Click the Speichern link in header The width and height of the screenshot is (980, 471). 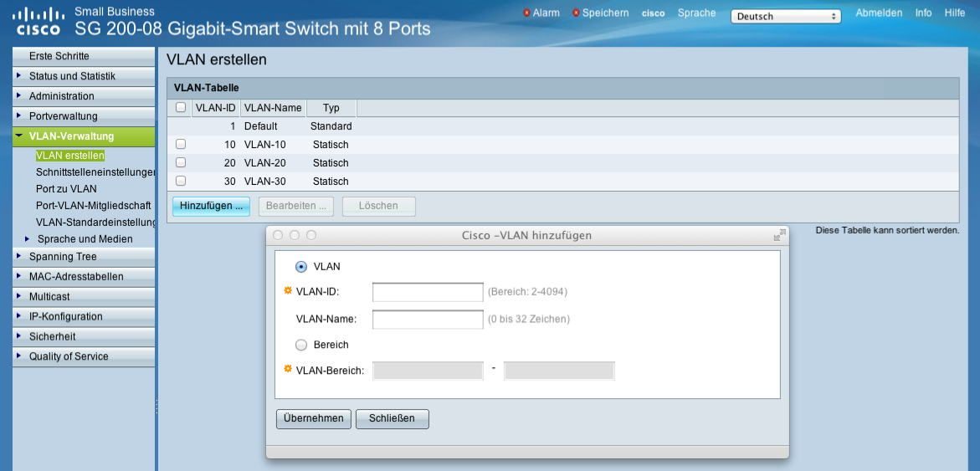click(605, 13)
